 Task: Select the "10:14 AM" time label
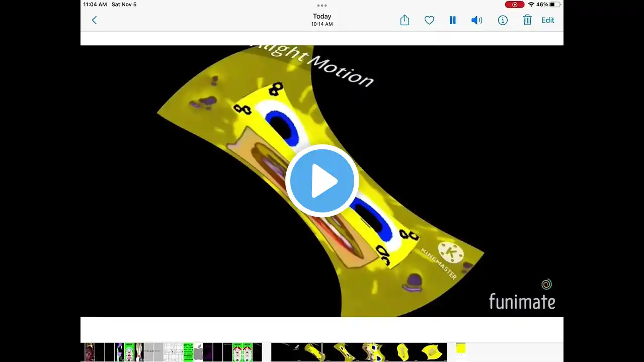tap(322, 24)
